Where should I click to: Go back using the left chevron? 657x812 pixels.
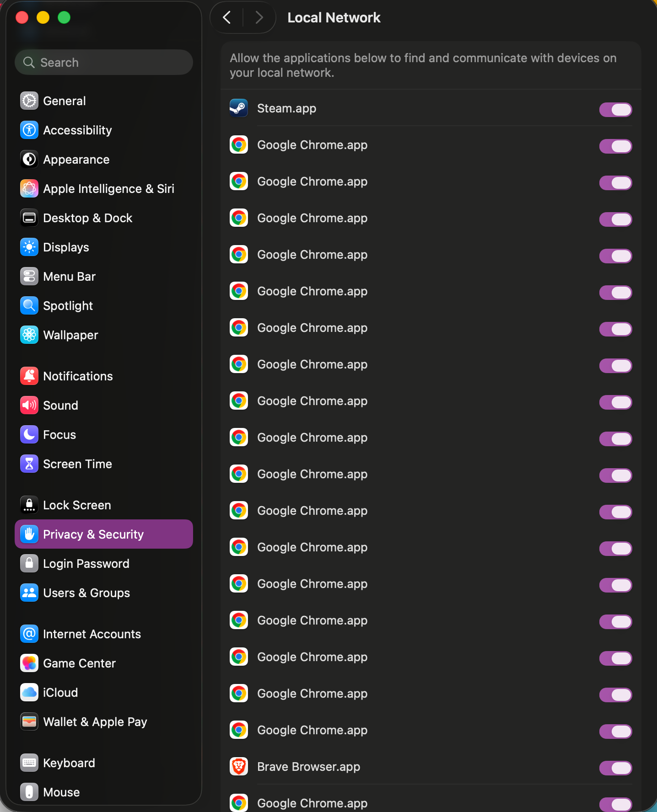tap(227, 18)
